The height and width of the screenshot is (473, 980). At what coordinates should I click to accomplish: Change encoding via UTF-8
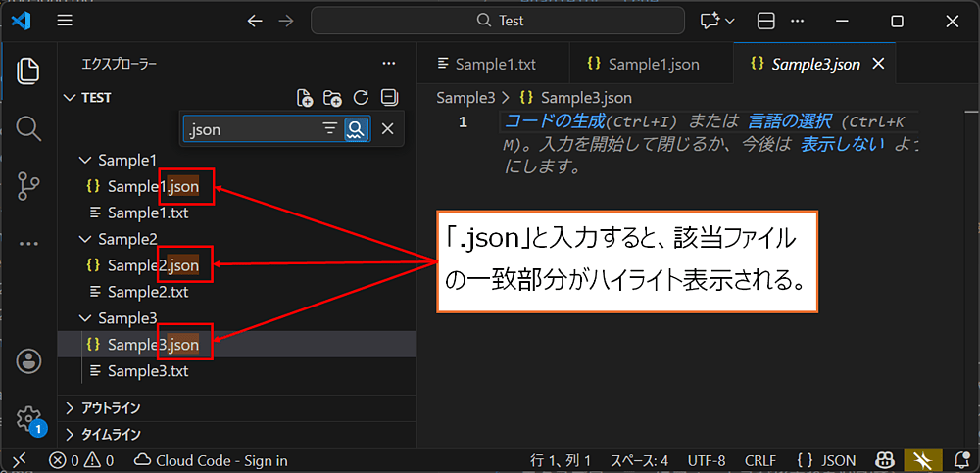point(707,461)
